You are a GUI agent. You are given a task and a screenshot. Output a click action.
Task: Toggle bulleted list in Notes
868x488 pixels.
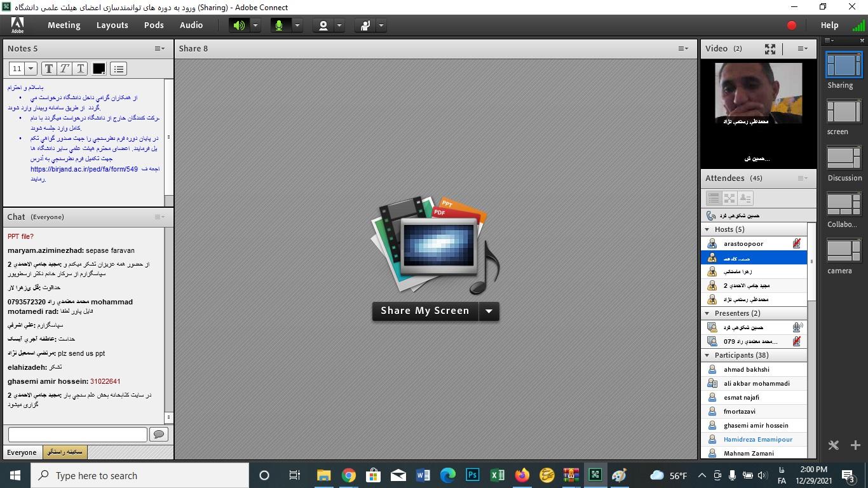click(119, 69)
